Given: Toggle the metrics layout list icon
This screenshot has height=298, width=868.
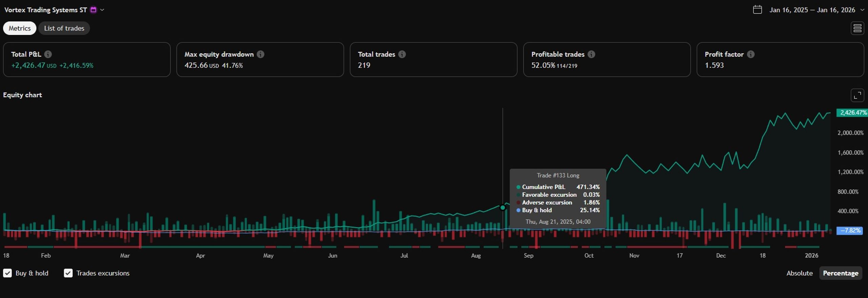Looking at the screenshot, I should (x=857, y=28).
